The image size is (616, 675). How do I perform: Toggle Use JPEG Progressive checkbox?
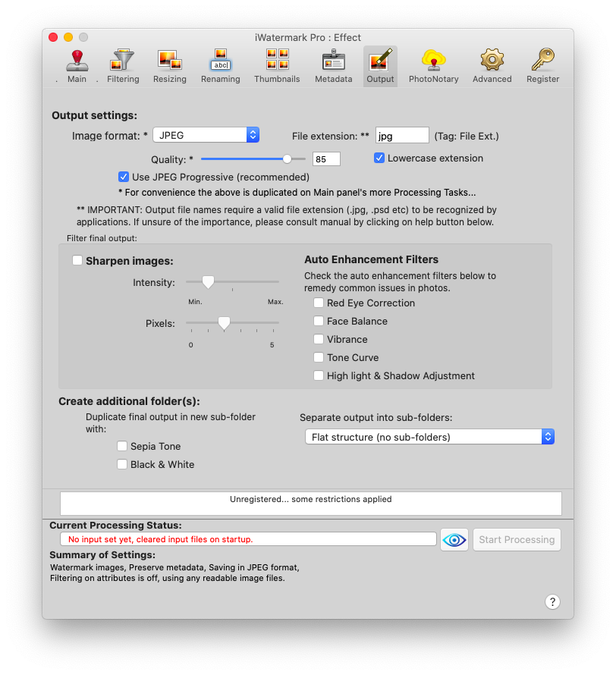[x=124, y=177]
